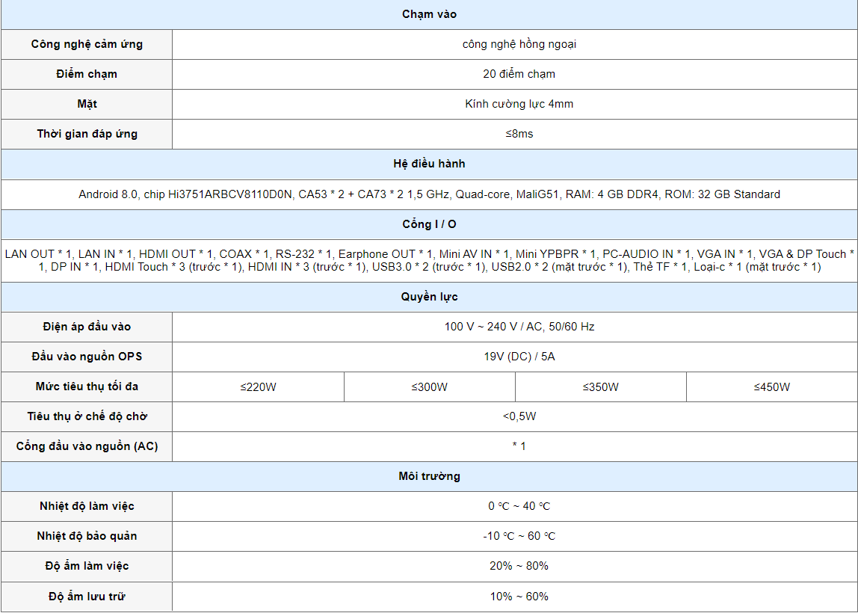Click the '≤8ms' response time value
The width and height of the screenshot is (858, 616).
[x=519, y=134]
